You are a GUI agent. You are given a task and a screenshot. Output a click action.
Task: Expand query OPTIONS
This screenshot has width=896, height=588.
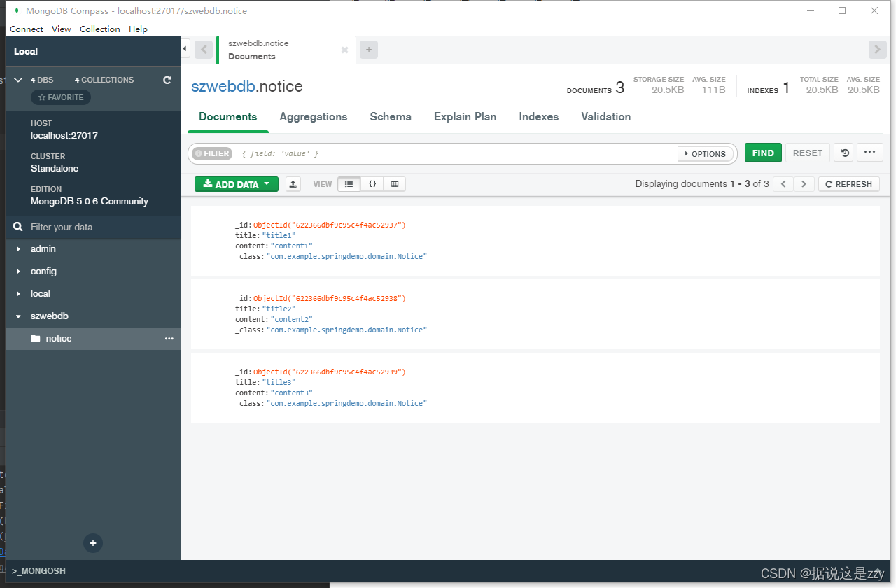(705, 153)
